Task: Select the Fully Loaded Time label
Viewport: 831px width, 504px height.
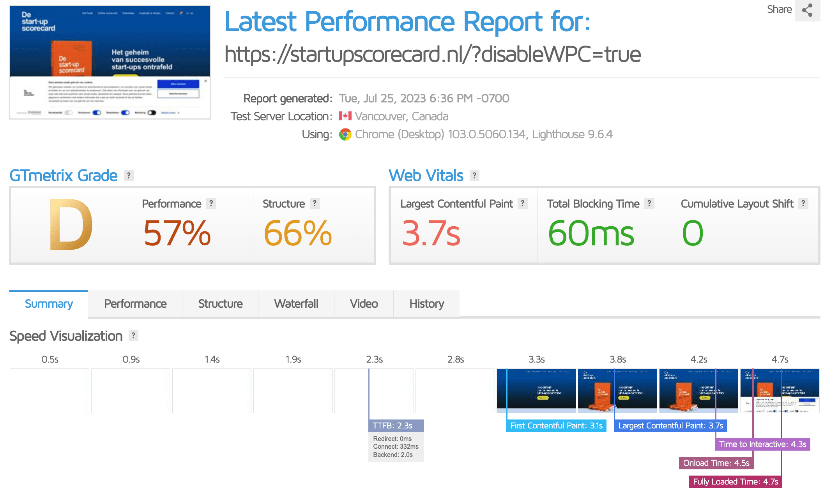Action: coord(735,482)
